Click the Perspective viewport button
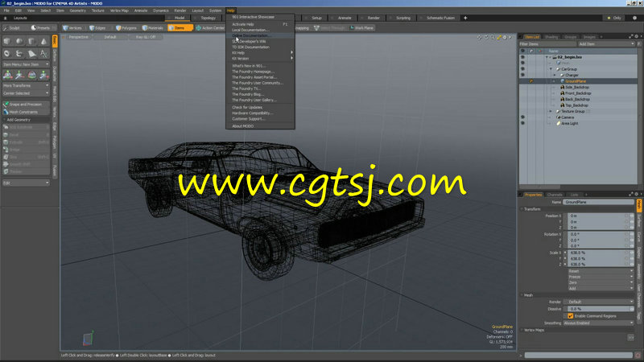 (78, 37)
